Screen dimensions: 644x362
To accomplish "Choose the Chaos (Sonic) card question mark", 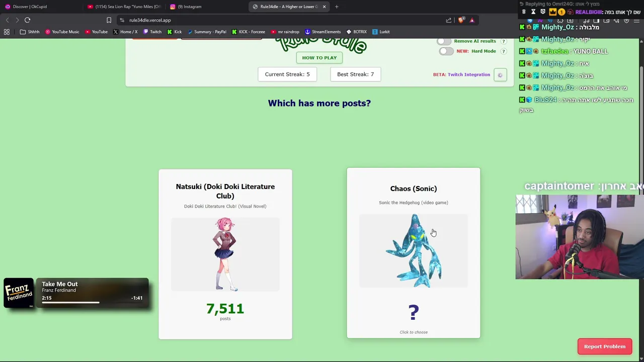I will point(414,312).
